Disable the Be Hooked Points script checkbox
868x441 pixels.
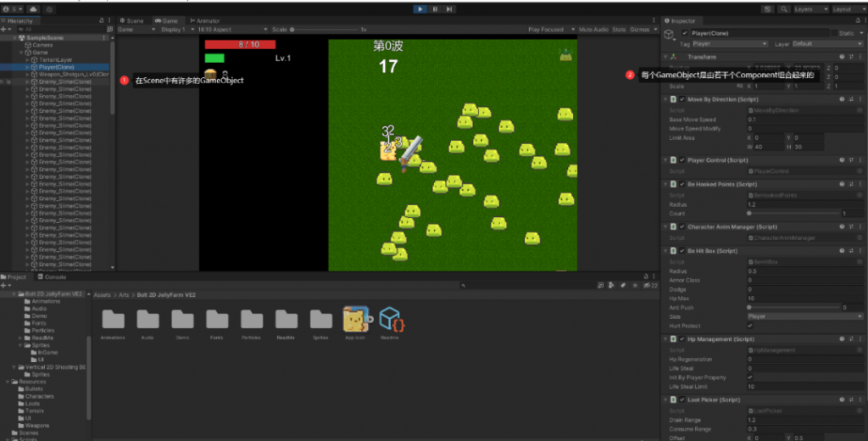click(682, 185)
